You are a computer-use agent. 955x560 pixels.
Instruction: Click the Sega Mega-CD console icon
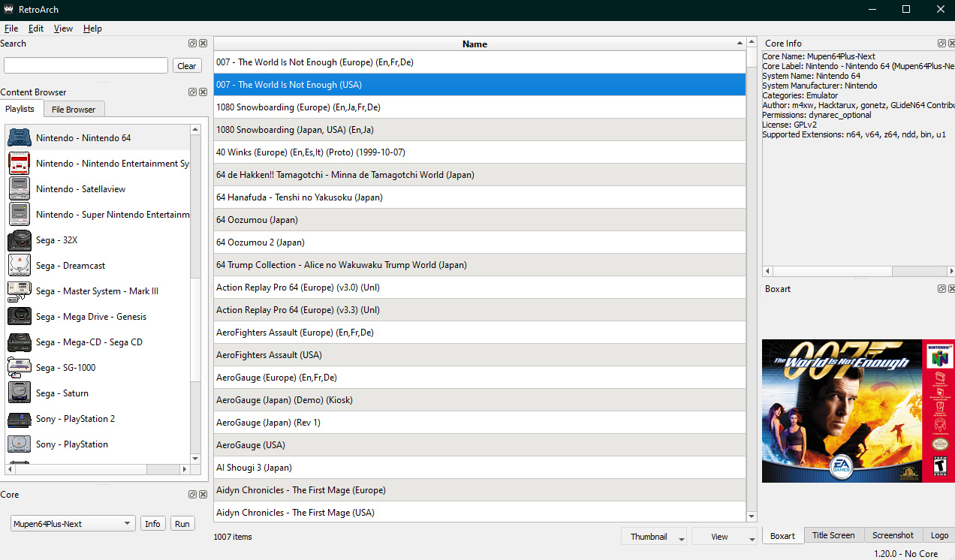pos(19,342)
